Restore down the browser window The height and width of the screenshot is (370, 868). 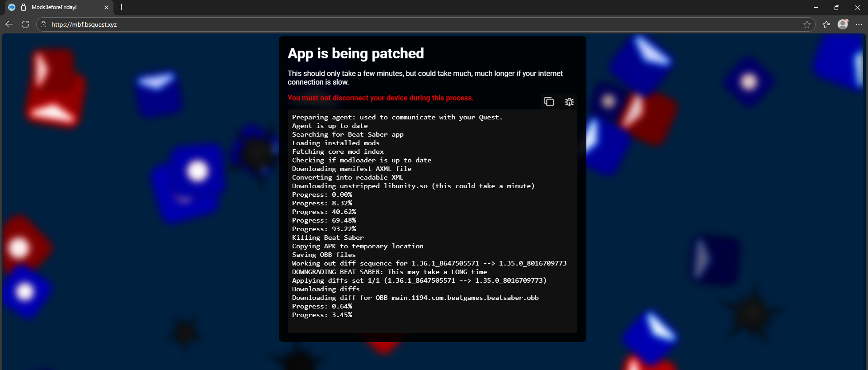coord(837,7)
